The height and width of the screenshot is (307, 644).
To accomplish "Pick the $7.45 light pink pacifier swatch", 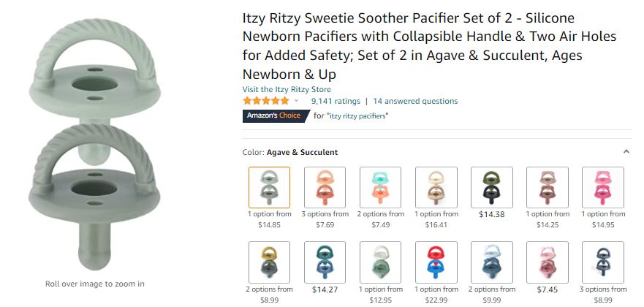I will pos(547,262).
